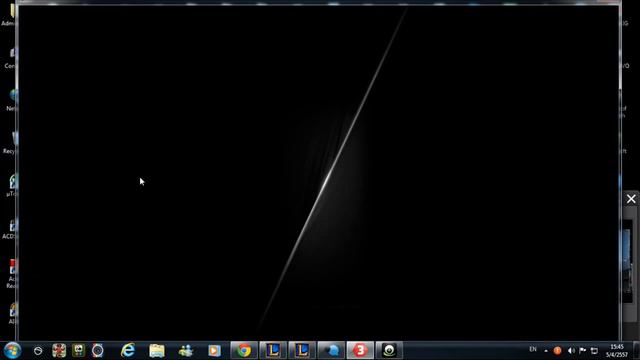Switch to the Google Chrome taskbar button

coord(244,350)
